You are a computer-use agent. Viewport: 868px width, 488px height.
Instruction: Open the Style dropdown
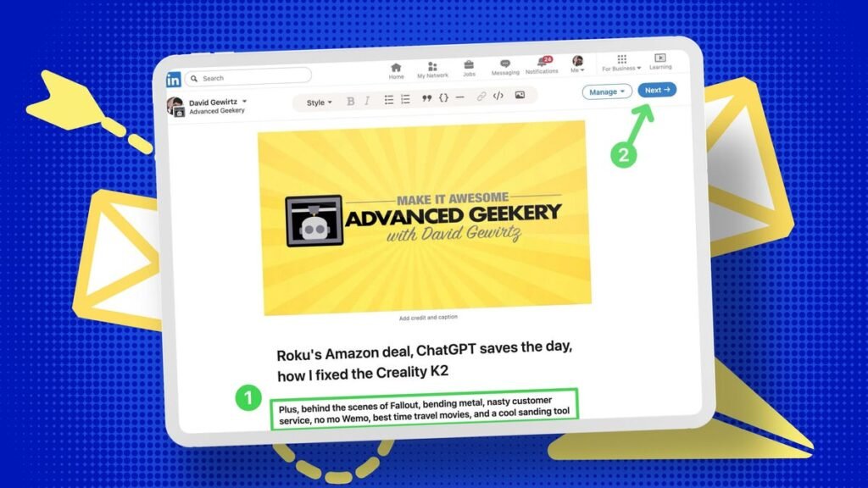point(319,102)
